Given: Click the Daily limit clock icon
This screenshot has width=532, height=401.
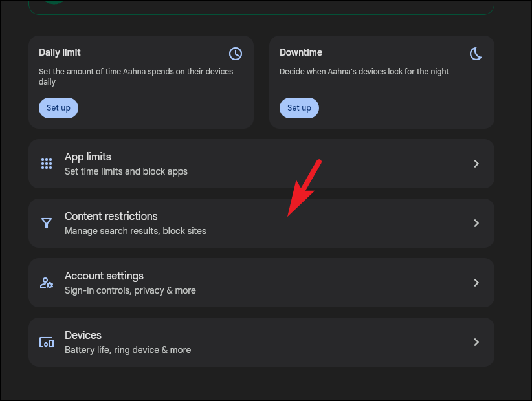Looking at the screenshot, I should coord(236,54).
